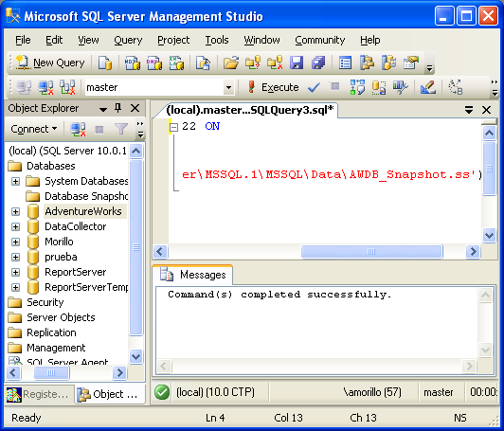The image size is (504, 431).
Task: Switch to the Registered Servers tab
Action: 38,394
